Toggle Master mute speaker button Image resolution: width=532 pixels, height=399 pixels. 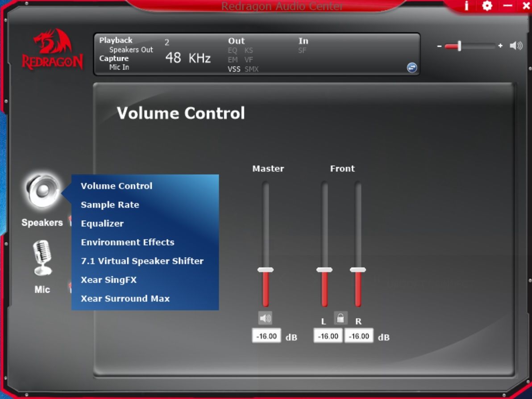coord(265,318)
